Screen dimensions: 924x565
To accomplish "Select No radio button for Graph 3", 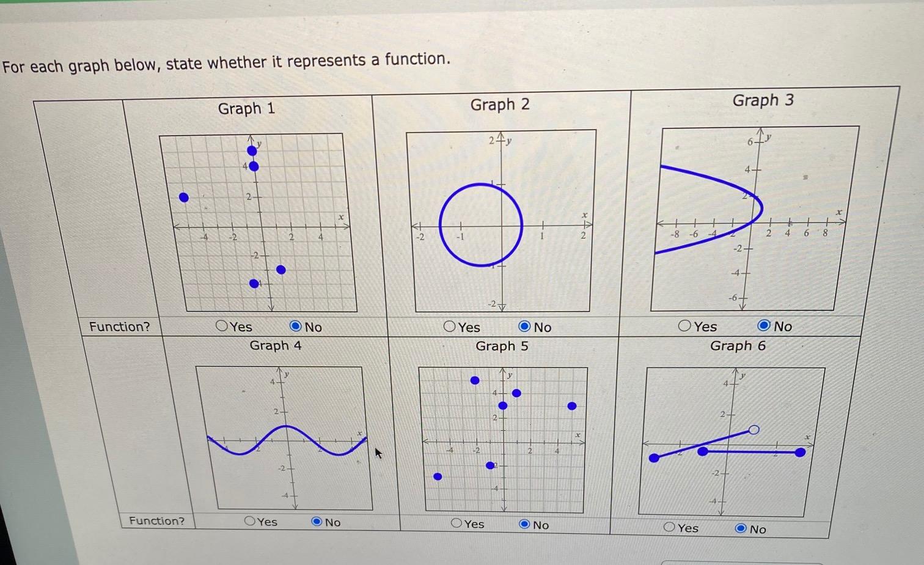I will point(763,325).
